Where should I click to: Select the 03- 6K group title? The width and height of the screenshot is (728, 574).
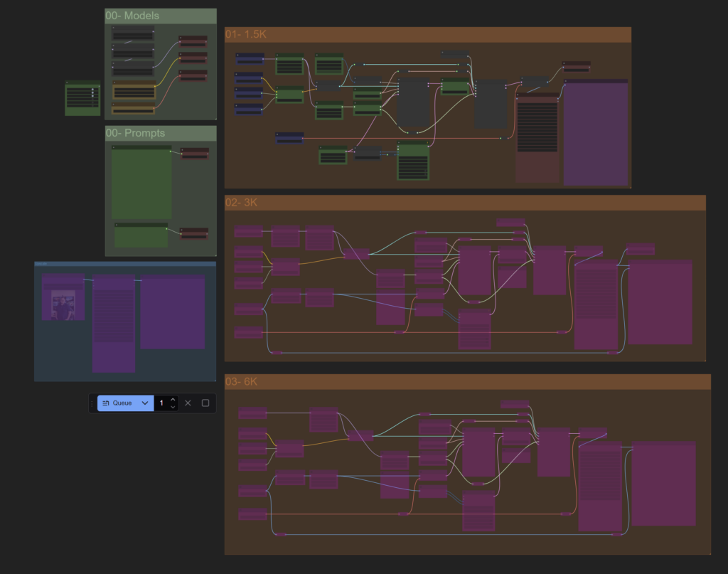[242, 382]
